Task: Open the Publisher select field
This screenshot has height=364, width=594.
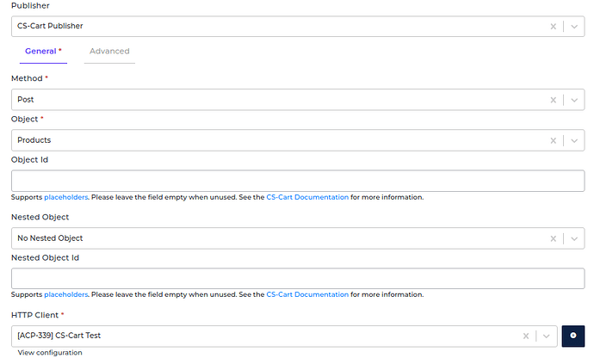Action: point(298,26)
